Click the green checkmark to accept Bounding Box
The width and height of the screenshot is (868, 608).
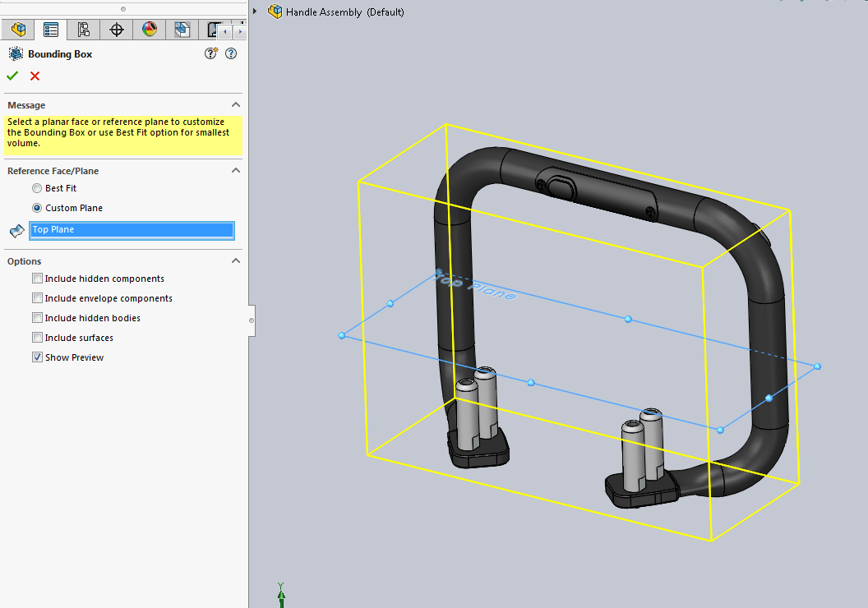pyautogui.click(x=12, y=76)
